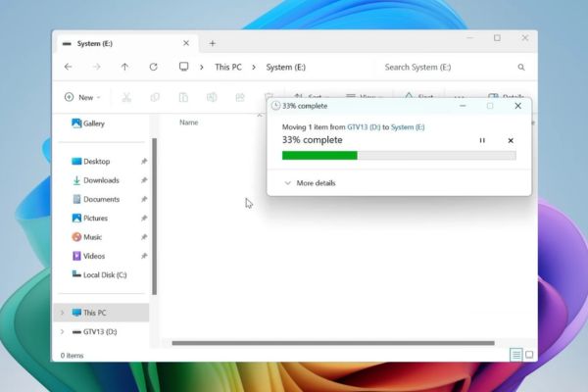Click the chevron after This PC breadcrumb

click(x=254, y=68)
